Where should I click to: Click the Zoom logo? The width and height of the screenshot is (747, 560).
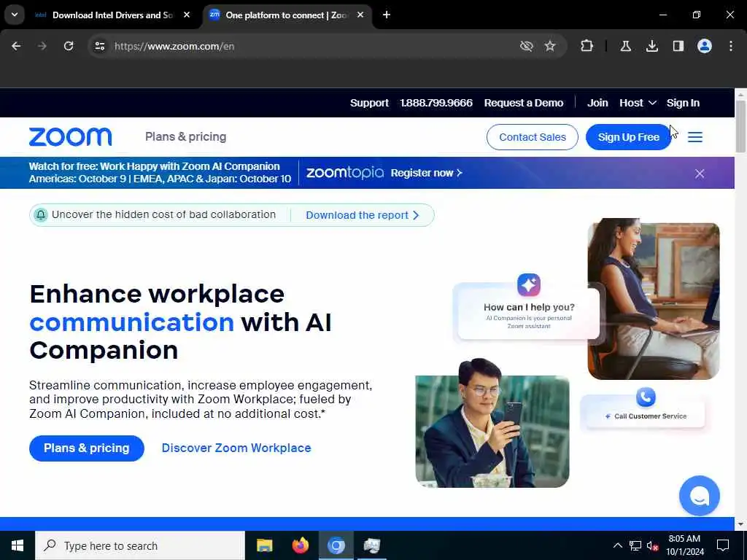tap(71, 137)
